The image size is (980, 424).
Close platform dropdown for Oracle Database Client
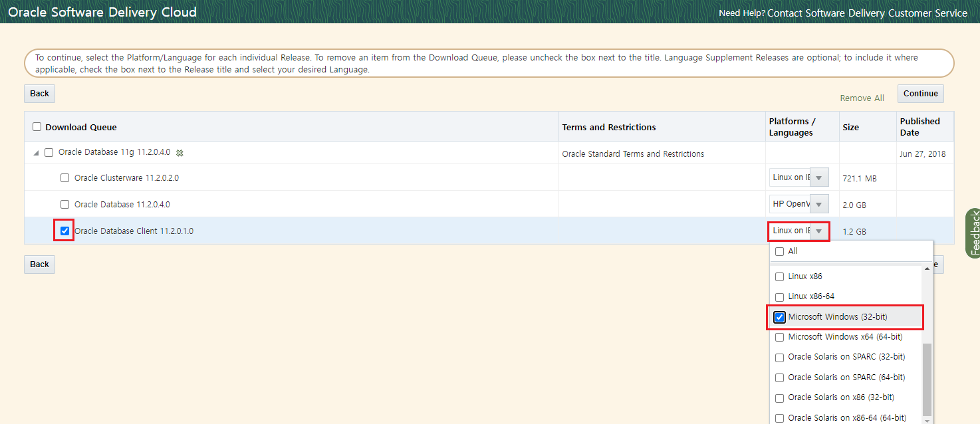819,231
